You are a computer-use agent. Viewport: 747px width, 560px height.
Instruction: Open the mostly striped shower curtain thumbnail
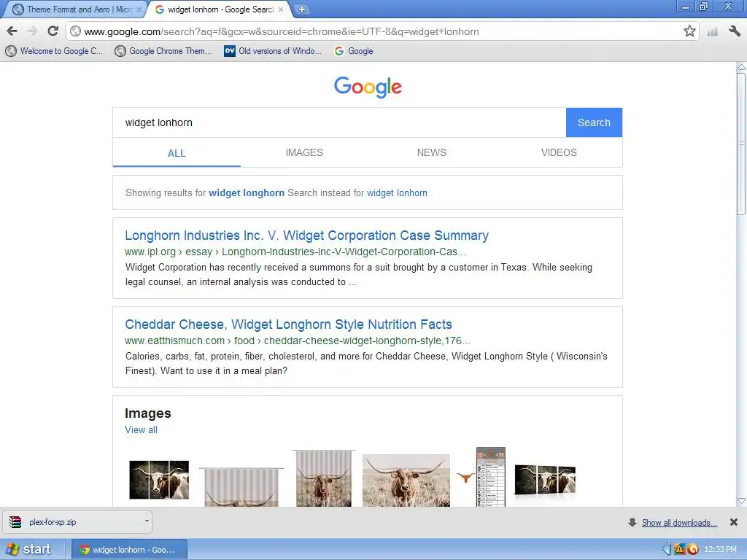[241, 486]
